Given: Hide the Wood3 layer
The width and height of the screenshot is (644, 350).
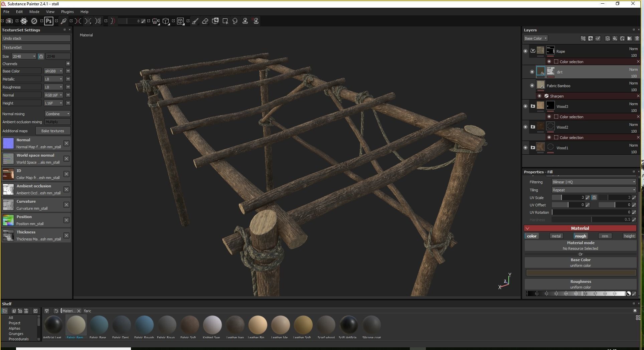Looking at the screenshot, I should 525,106.
